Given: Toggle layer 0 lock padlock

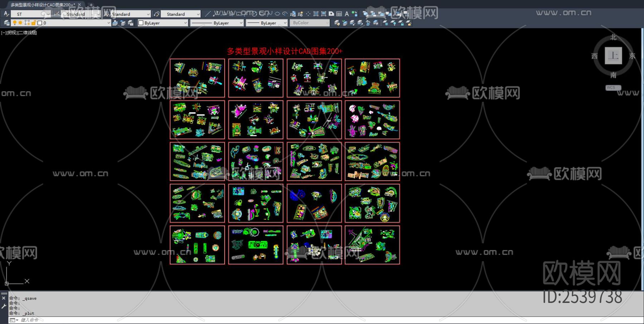Looking at the screenshot, I should point(34,23).
